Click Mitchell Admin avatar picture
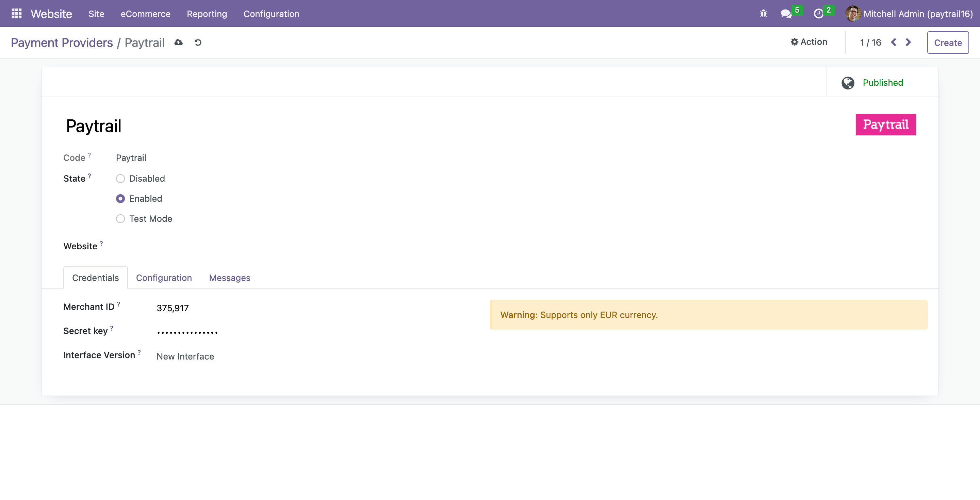Image resolution: width=980 pixels, height=500 pixels. [852, 14]
